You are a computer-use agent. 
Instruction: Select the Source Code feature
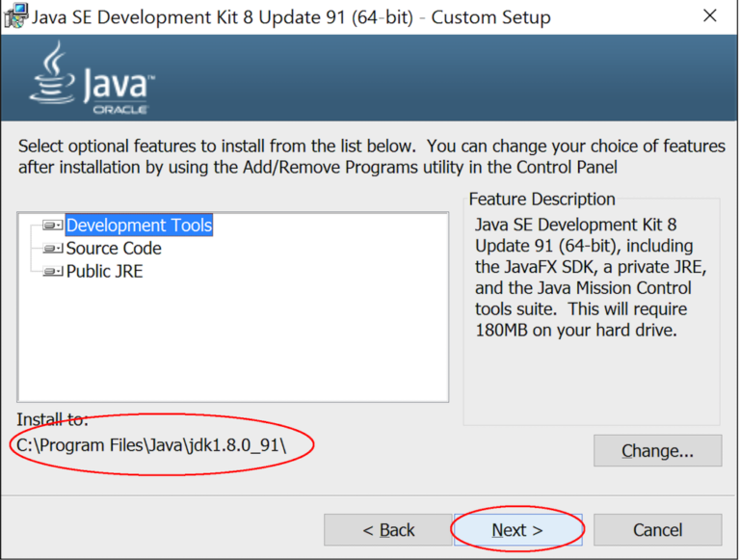[x=114, y=249]
